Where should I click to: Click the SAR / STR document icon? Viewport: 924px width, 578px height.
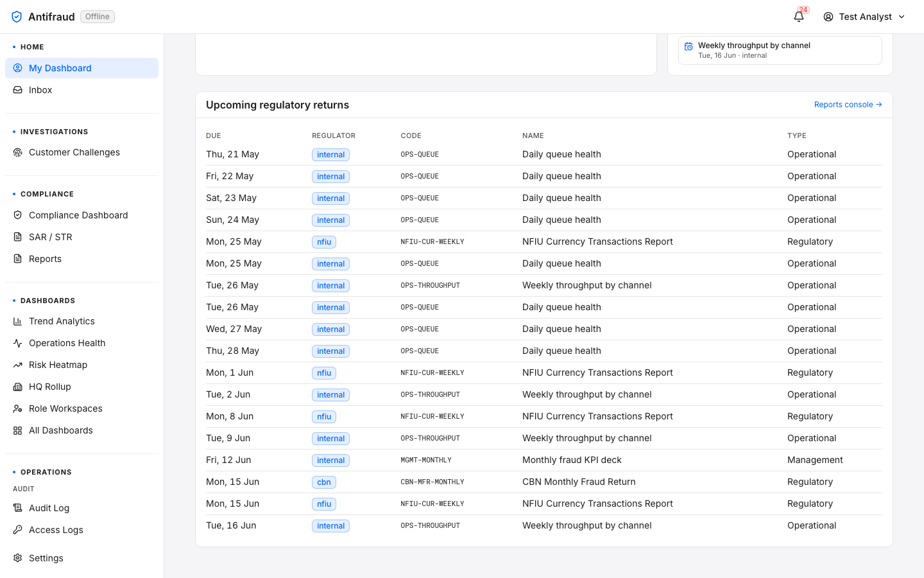coord(18,237)
